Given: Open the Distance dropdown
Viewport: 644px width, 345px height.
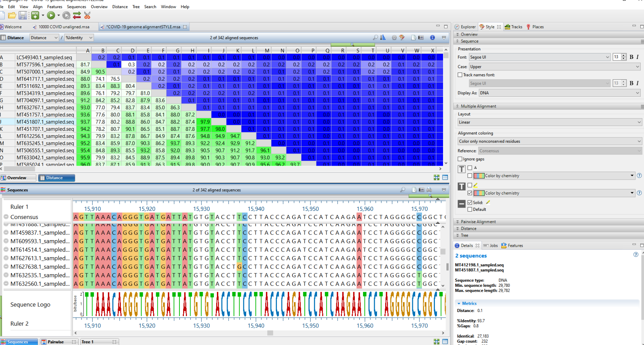Looking at the screenshot, I should click(x=44, y=38).
